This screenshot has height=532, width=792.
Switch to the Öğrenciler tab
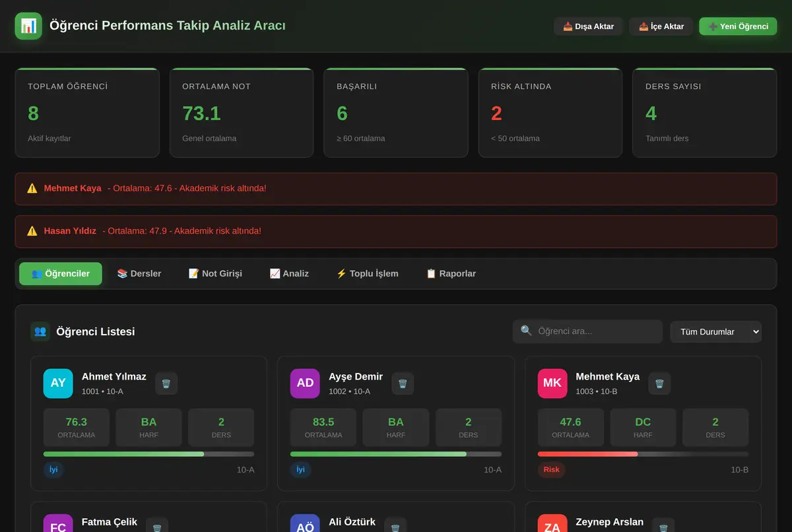[x=61, y=274]
